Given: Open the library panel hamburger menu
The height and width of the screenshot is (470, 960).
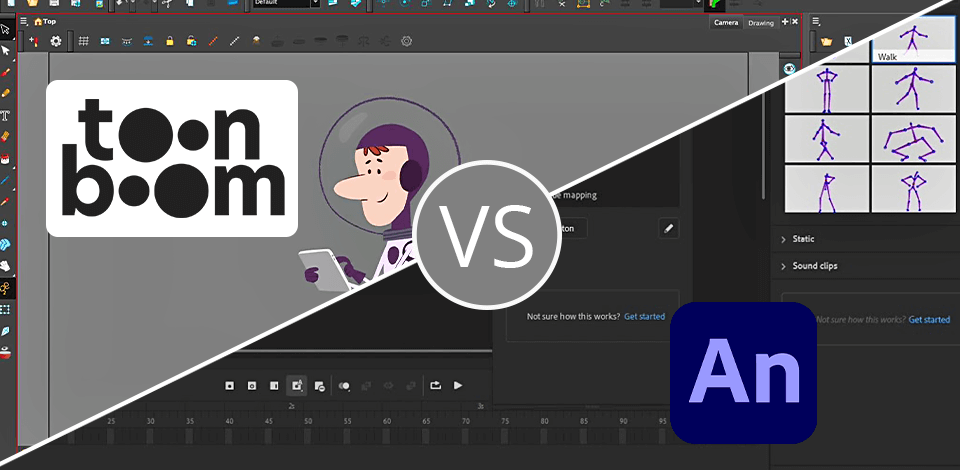Looking at the screenshot, I should [816, 21].
